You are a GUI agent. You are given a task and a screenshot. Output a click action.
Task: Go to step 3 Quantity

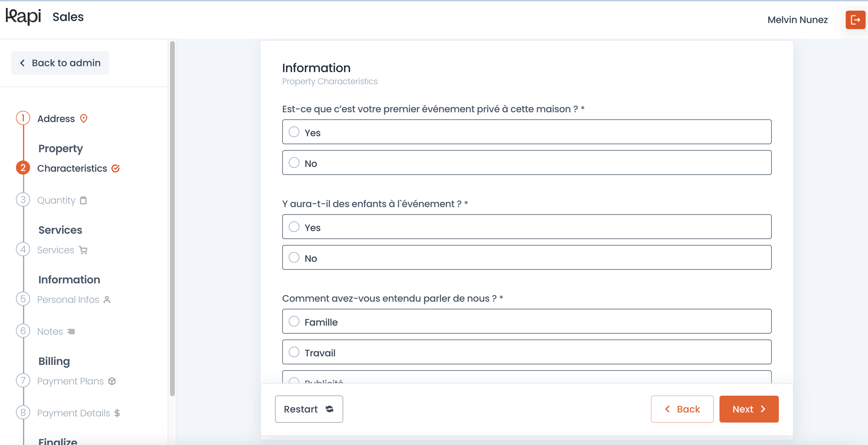pos(56,200)
